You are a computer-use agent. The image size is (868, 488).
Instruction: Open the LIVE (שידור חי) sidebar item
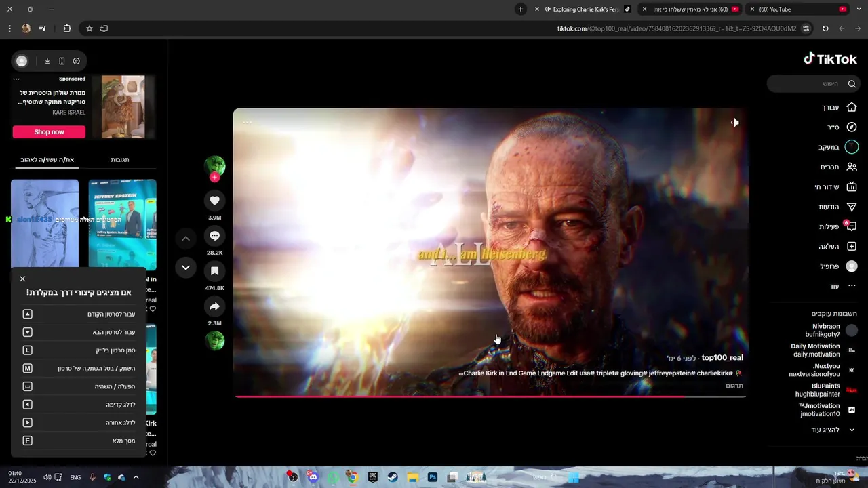[835, 187]
